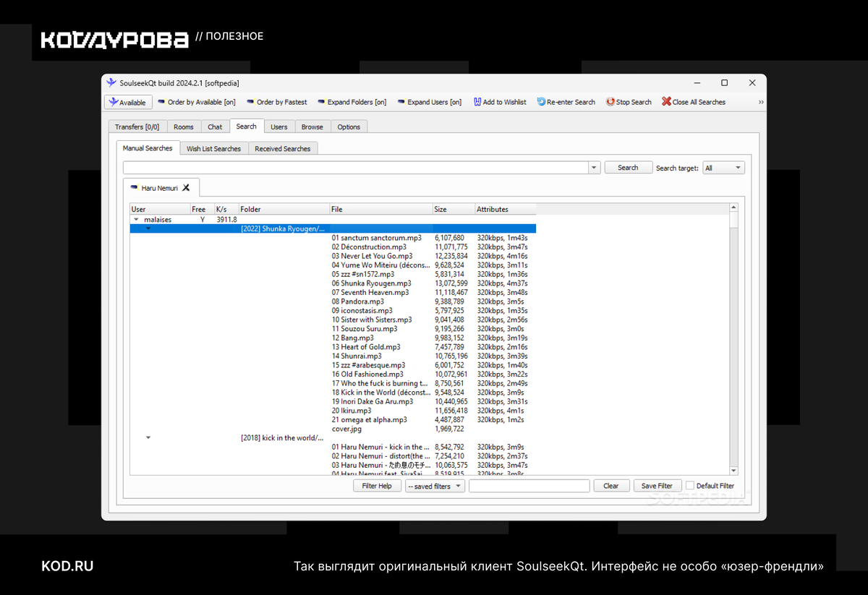This screenshot has width=868, height=595.
Task: Select file 02 Déconstruction.mp3
Action: tap(369, 247)
